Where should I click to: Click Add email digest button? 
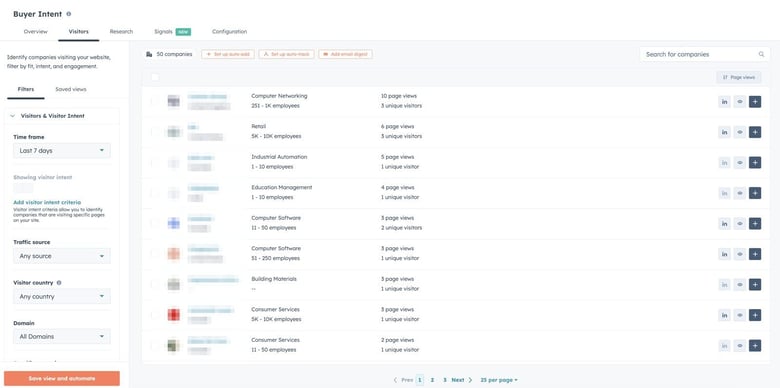click(x=346, y=54)
